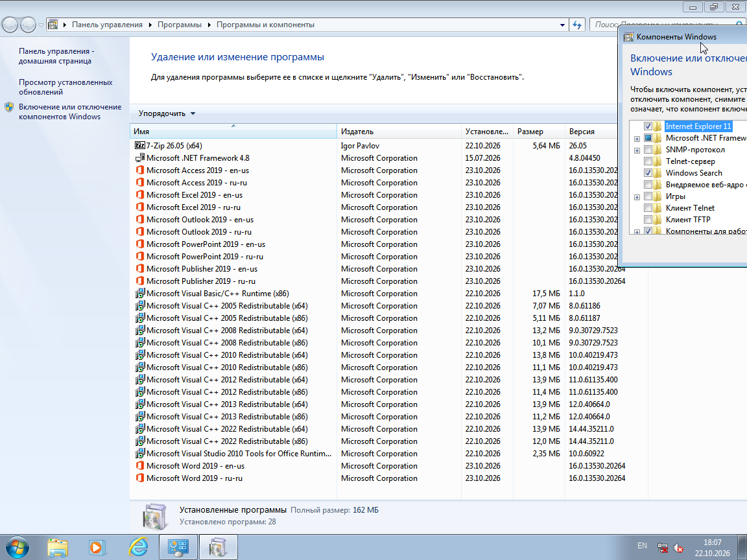
Task: Sort by the Размер column header
Action: [539, 132]
